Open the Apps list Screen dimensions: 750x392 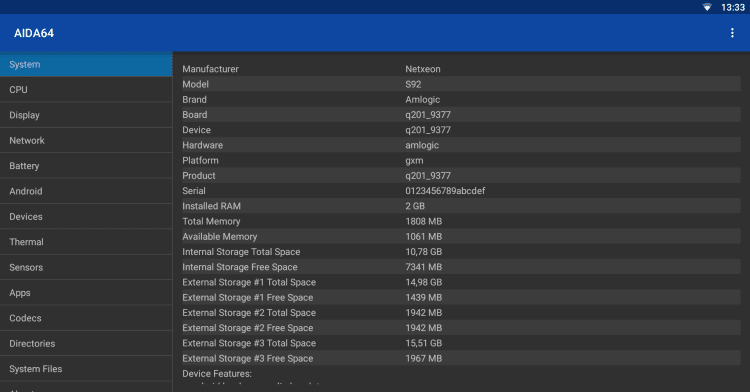(x=86, y=292)
